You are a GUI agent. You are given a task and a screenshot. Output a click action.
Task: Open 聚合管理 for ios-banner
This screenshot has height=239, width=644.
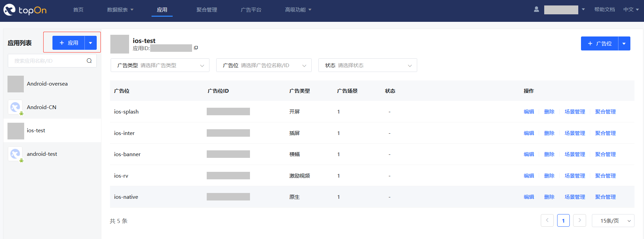click(606, 154)
